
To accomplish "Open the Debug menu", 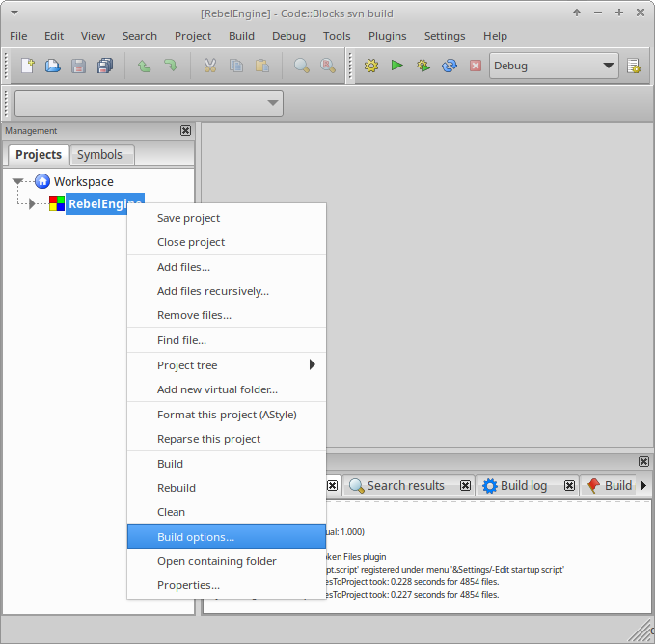I will pyautogui.click(x=288, y=36).
